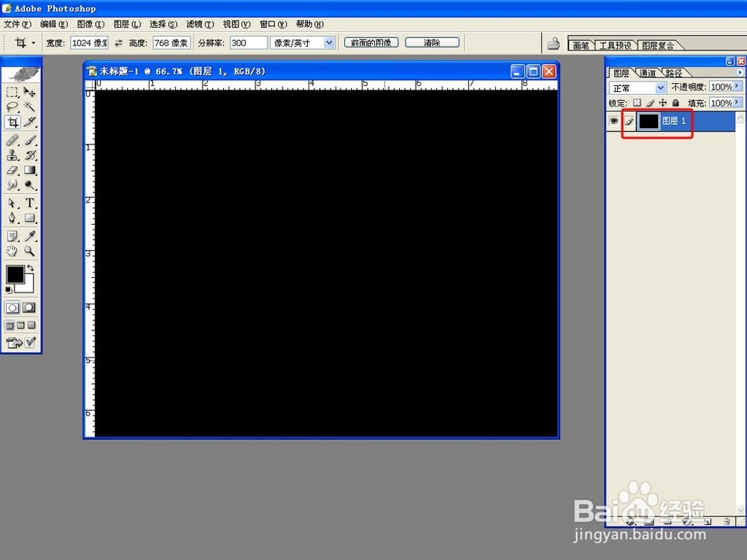
Task: Select the Smudge tool
Action: 13,184
